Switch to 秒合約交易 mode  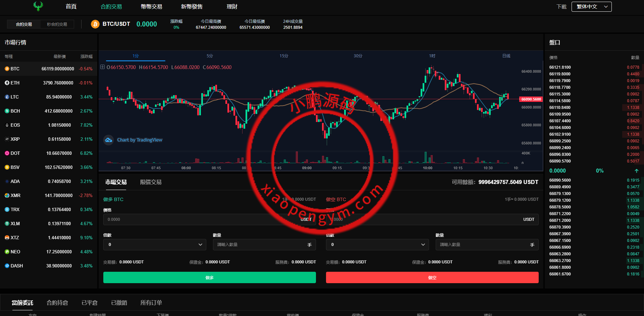point(57,24)
